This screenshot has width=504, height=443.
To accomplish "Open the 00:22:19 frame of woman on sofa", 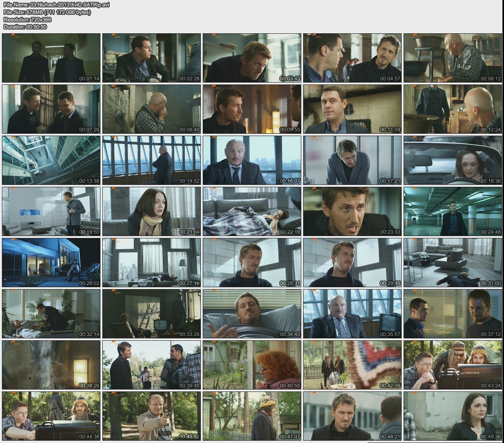I will tap(252, 211).
